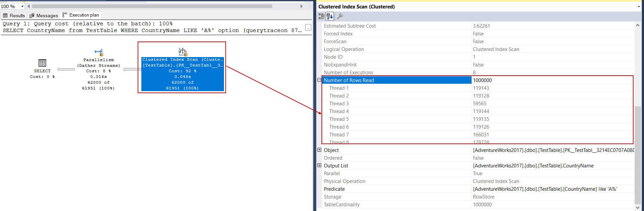The width and height of the screenshot is (644, 211).
Task: Click the Alphabetical sort icon in Properties toolbar
Action: [330, 16]
